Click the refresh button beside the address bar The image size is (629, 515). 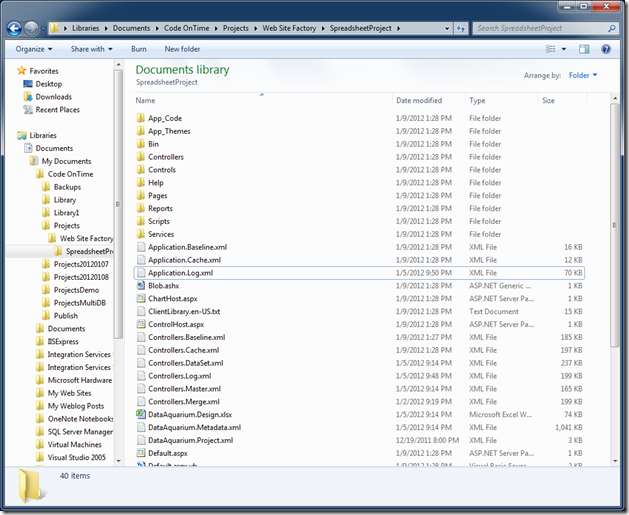point(461,28)
